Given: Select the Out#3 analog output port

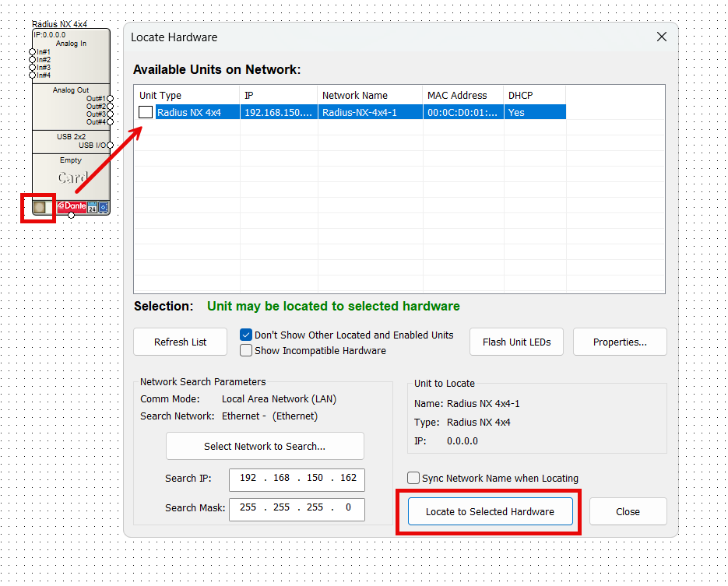Looking at the screenshot, I should (x=111, y=114).
